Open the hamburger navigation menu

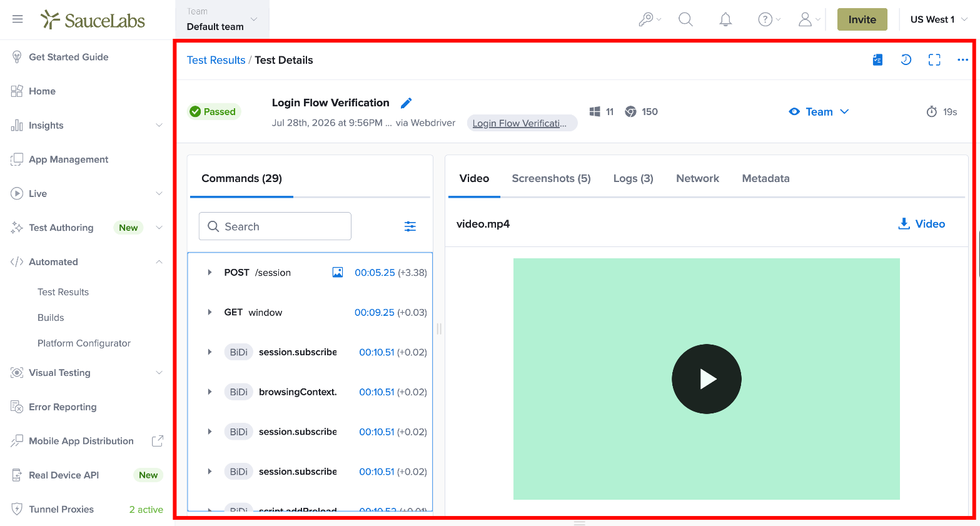pyautogui.click(x=18, y=19)
